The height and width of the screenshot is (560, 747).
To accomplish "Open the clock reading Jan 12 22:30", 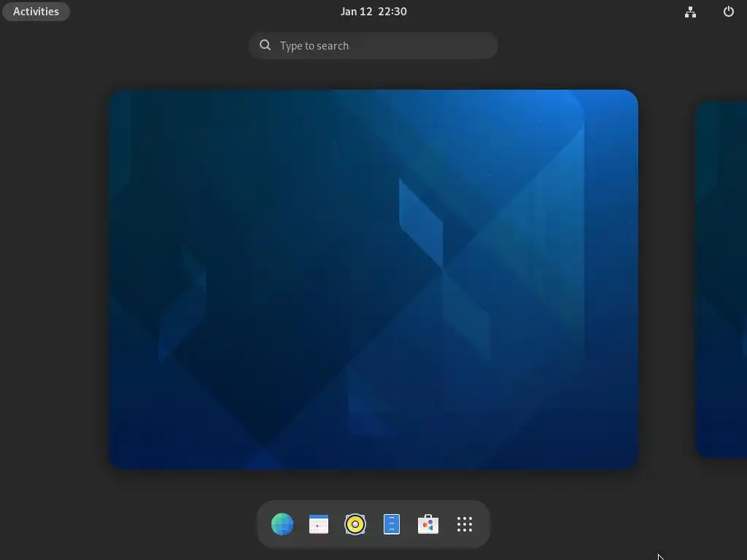I will pyautogui.click(x=373, y=12).
